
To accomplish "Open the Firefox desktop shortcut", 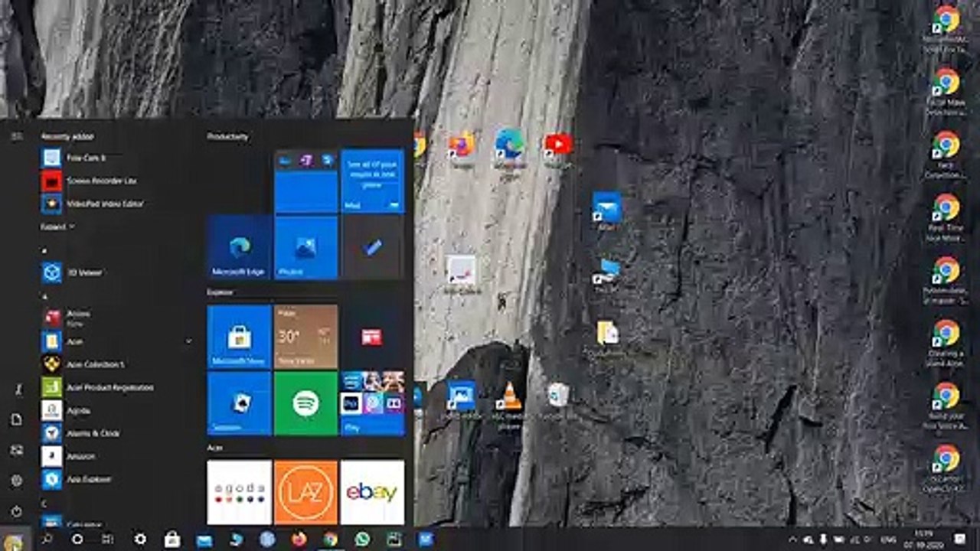I will point(462,149).
